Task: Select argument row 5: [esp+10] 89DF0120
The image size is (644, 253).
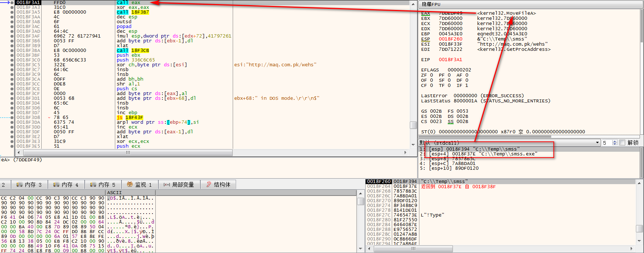Action: coord(449,168)
